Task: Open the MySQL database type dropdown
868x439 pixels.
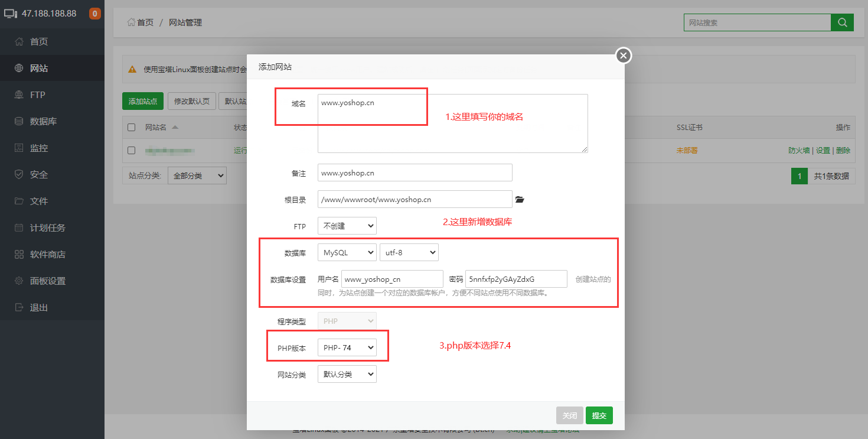Action: pos(347,252)
